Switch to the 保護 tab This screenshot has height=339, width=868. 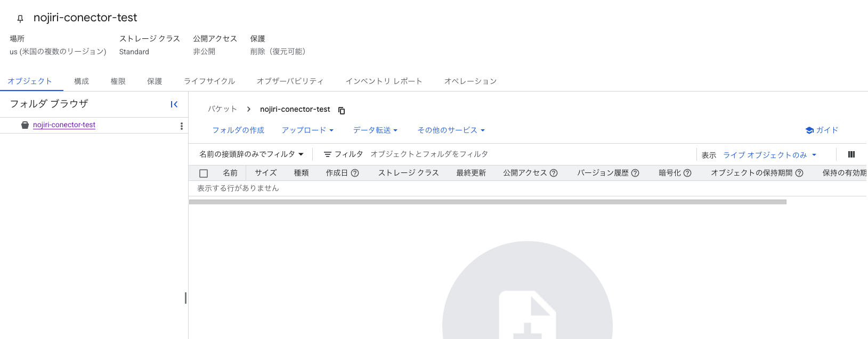[x=155, y=81]
